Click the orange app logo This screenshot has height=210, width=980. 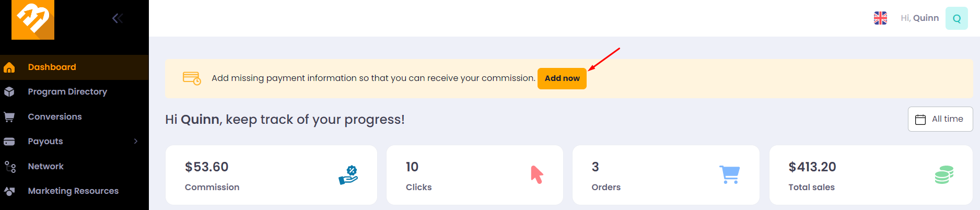[x=33, y=19]
